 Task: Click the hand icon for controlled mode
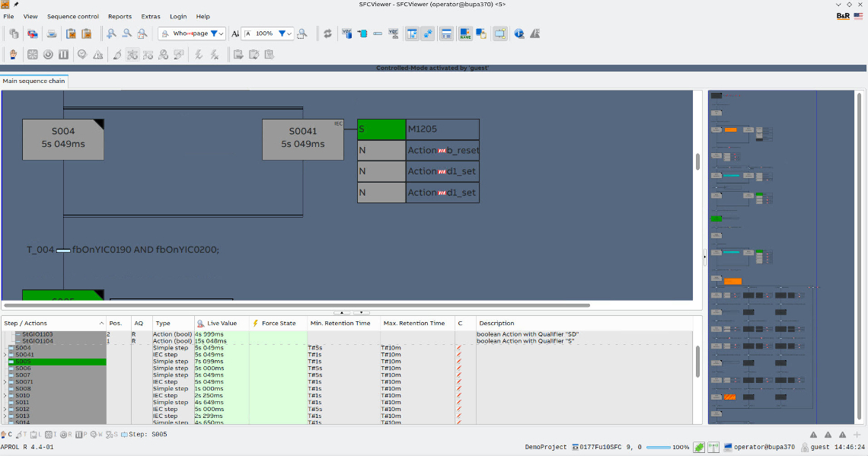click(x=13, y=54)
